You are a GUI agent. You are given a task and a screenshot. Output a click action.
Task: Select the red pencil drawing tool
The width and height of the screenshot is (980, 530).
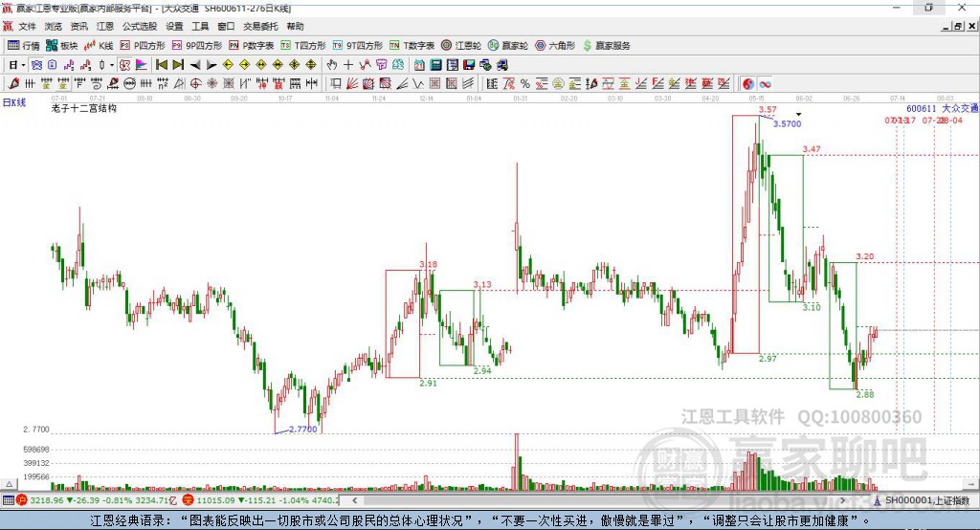coord(13,84)
